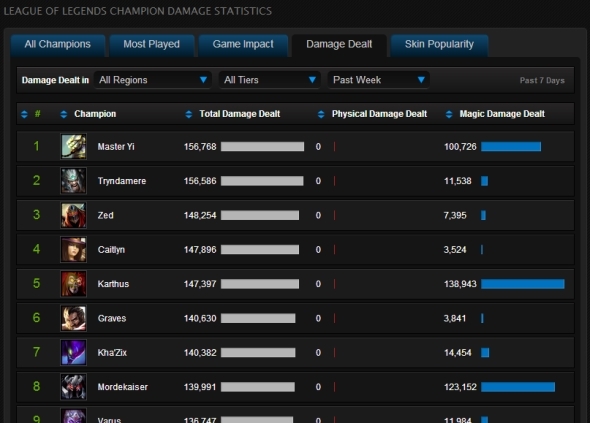The image size is (590, 423).
Task: Click Karthus's portrait icon
Action: click(73, 284)
